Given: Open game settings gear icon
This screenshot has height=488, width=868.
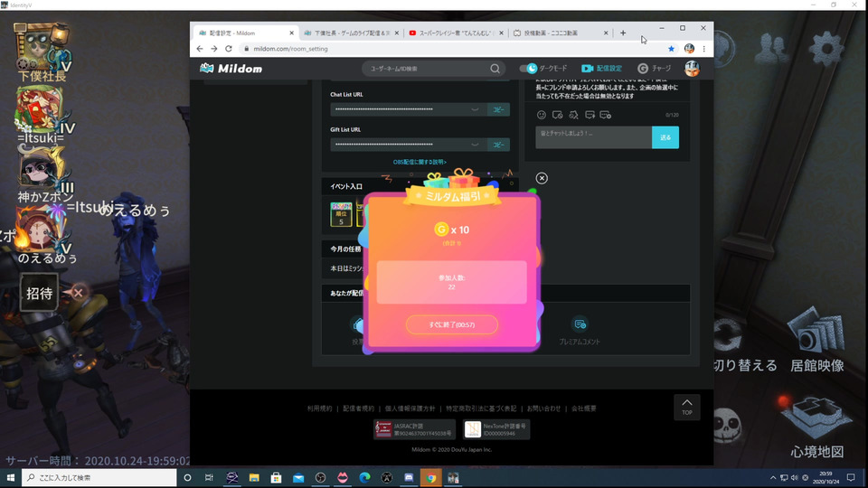Looking at the screenshot, I should point(826,49).
